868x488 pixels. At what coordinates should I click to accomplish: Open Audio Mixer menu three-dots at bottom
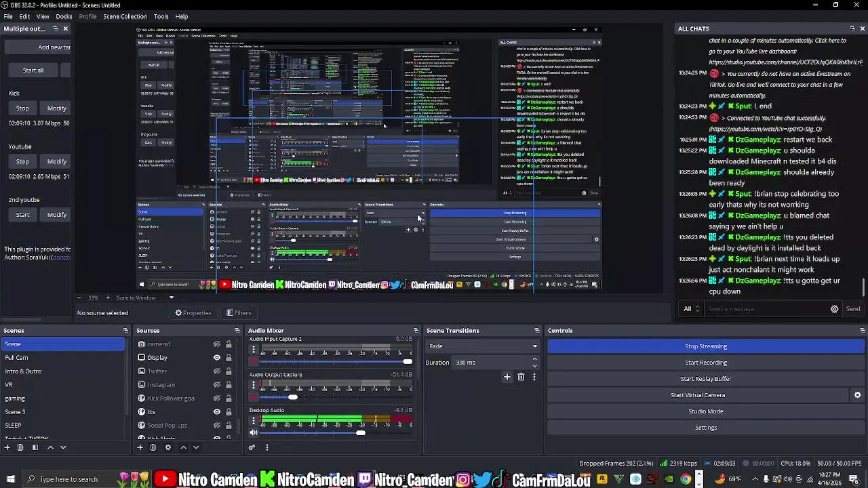pyautogui.click(x=267, y=447)
